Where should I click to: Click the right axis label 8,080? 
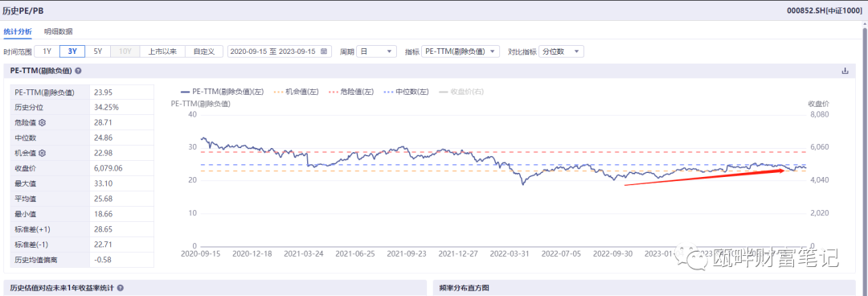pos(819,114)
